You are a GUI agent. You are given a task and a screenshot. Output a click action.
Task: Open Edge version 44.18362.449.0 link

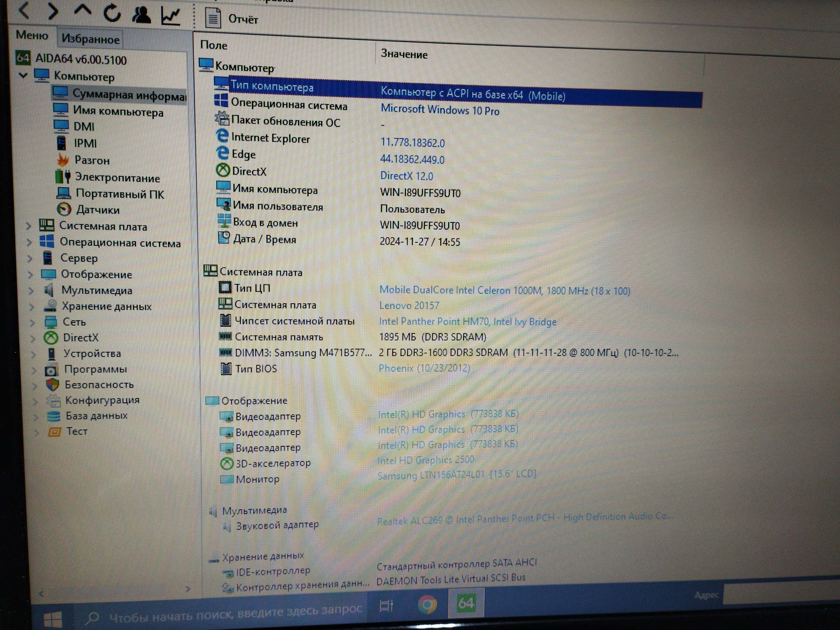pyautogui.click(x=412, y=159)
